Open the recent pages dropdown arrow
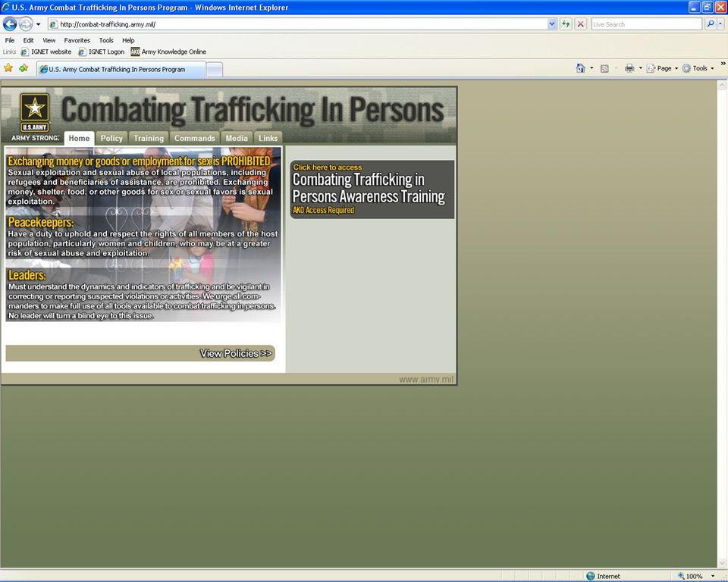This screenshot has width=728, height=582. click(39, 24)
